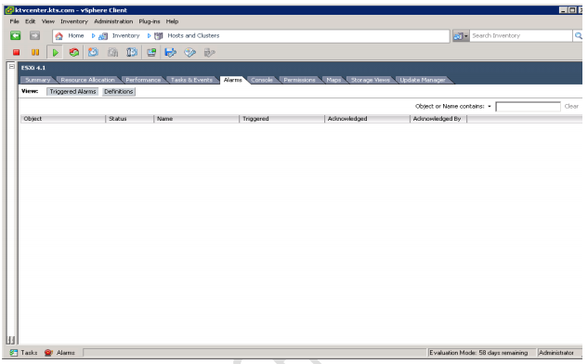Switch to the Performance tab
This screenshot has width=588, height=364.
[x=143, y=80]
